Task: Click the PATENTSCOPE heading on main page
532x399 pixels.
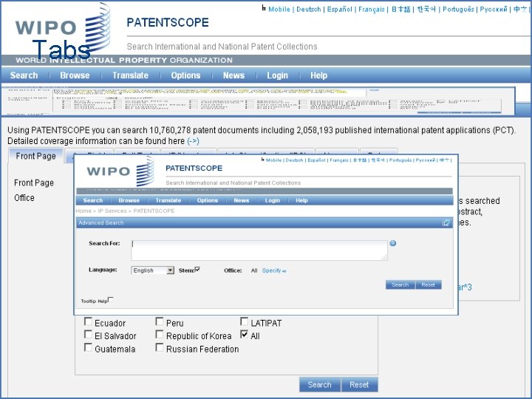Action: 168,22
